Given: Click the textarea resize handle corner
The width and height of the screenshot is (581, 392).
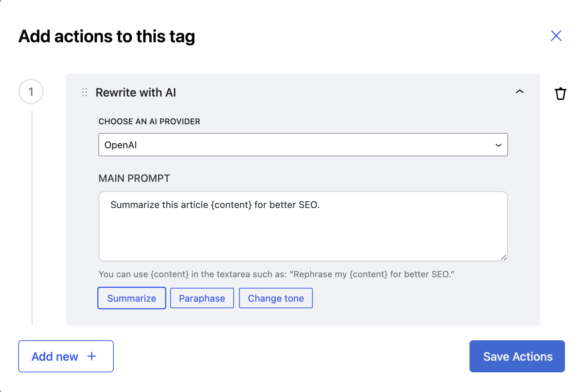Looking at the screenshot, I should click(503, 257).
